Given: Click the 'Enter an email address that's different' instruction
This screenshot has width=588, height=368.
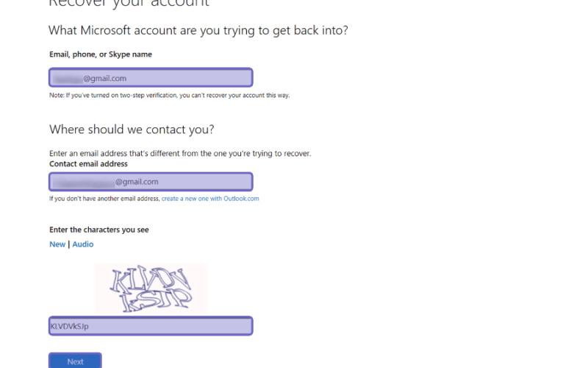Looking at the screenshot, I should pos(180,154).
